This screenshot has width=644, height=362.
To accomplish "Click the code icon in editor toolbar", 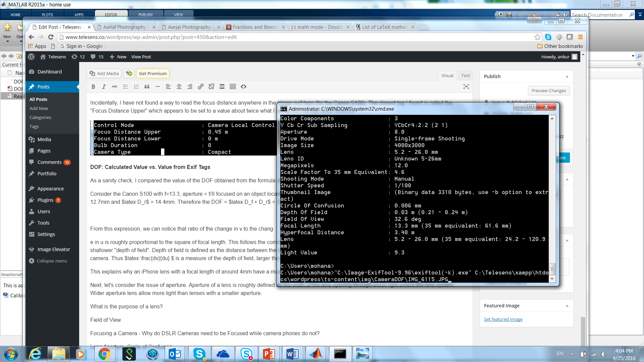I will [x=244, y=87].
